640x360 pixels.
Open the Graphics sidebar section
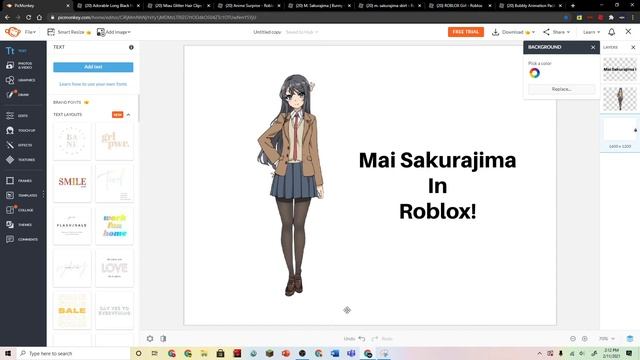pos(20,80)
